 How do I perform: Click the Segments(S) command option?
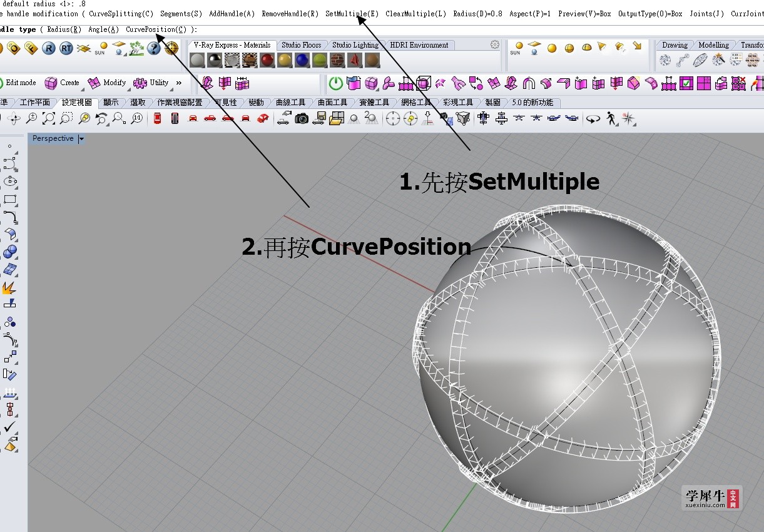pos(181,13)
